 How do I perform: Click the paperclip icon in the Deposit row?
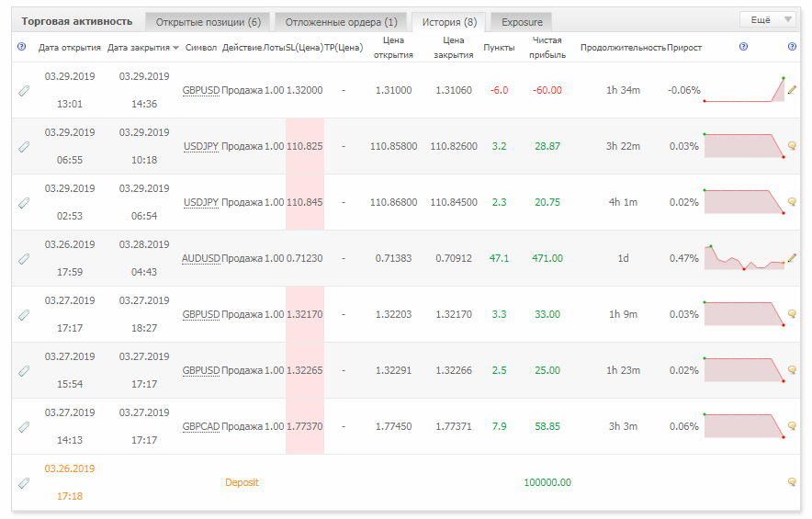point(24,483)
